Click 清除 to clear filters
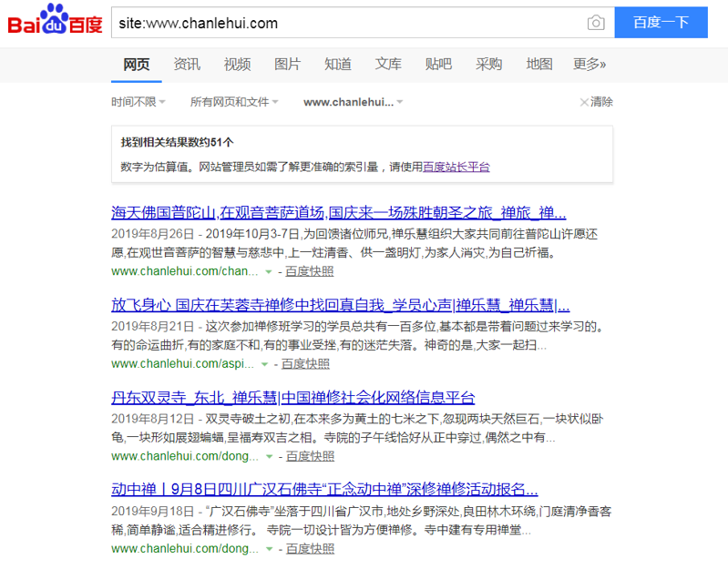728x569 pixels. pyautogui.click(x=597, y=102)
